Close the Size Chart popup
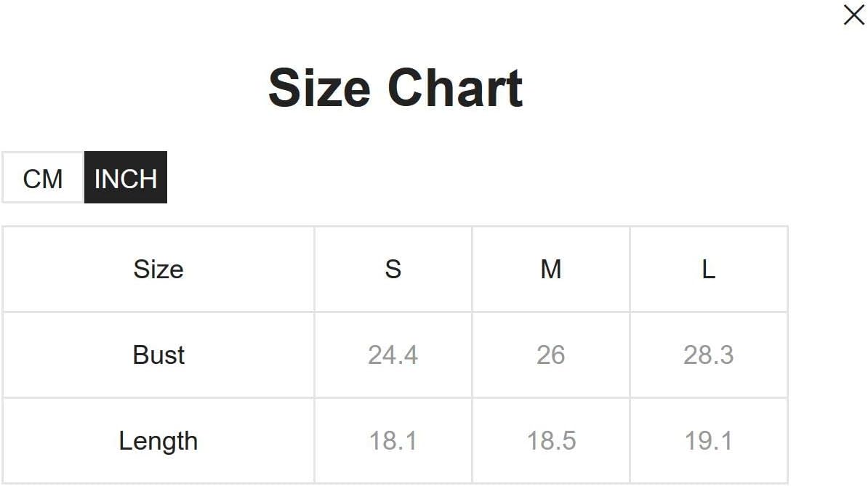The width and height of the screenshot is (868, 486). point(853,15)
